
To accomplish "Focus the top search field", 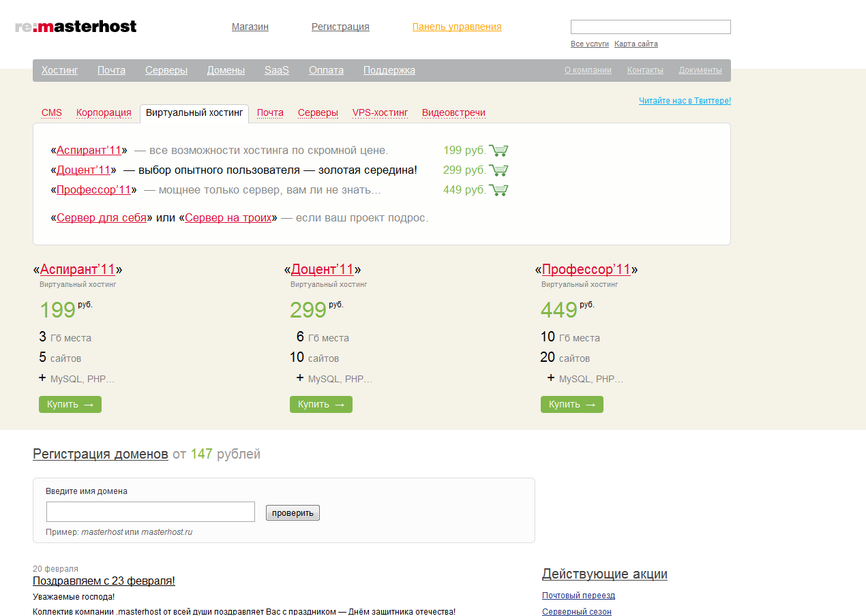I will tap(651, 27).
